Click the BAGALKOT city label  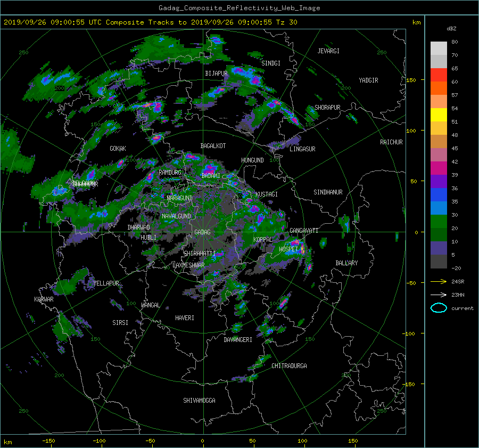click(x=213, y=146)
